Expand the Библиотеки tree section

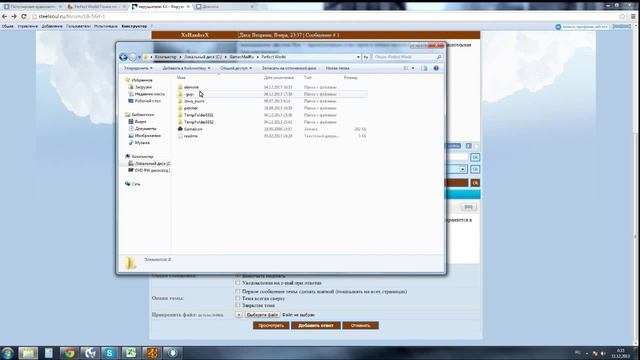click(x=142, y=115)
